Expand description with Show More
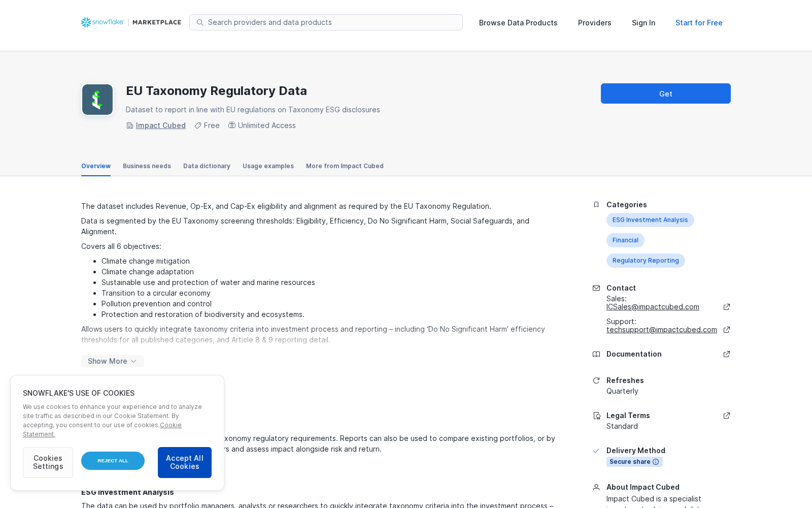812x508 pixels. pyautogui.click(x=113, y=361)
